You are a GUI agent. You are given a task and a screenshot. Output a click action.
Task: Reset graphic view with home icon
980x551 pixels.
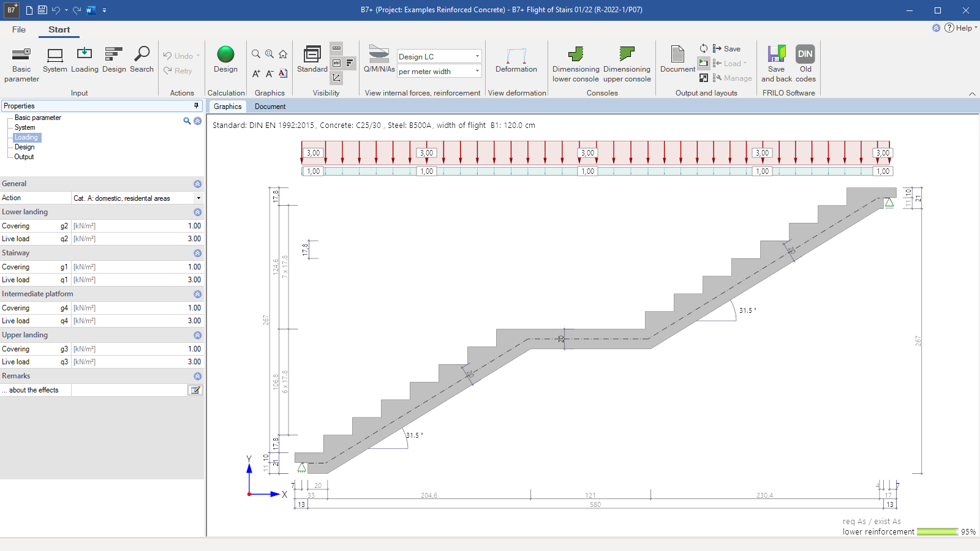283,54
